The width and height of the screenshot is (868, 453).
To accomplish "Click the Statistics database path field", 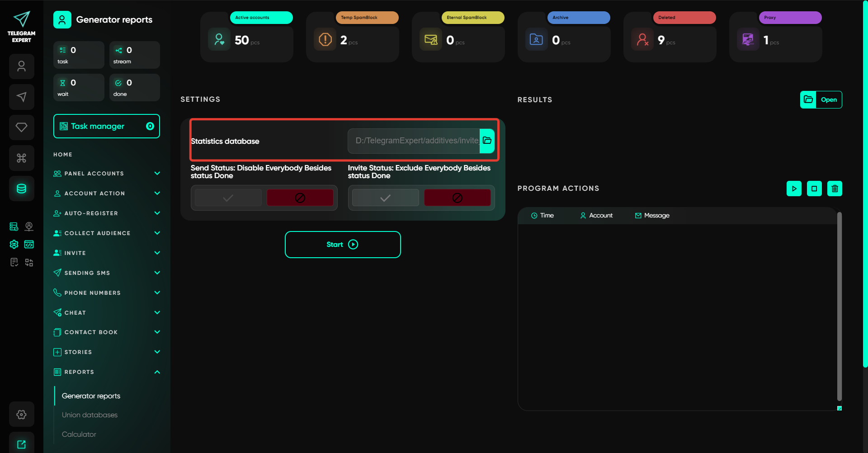I will pos(414,141).
